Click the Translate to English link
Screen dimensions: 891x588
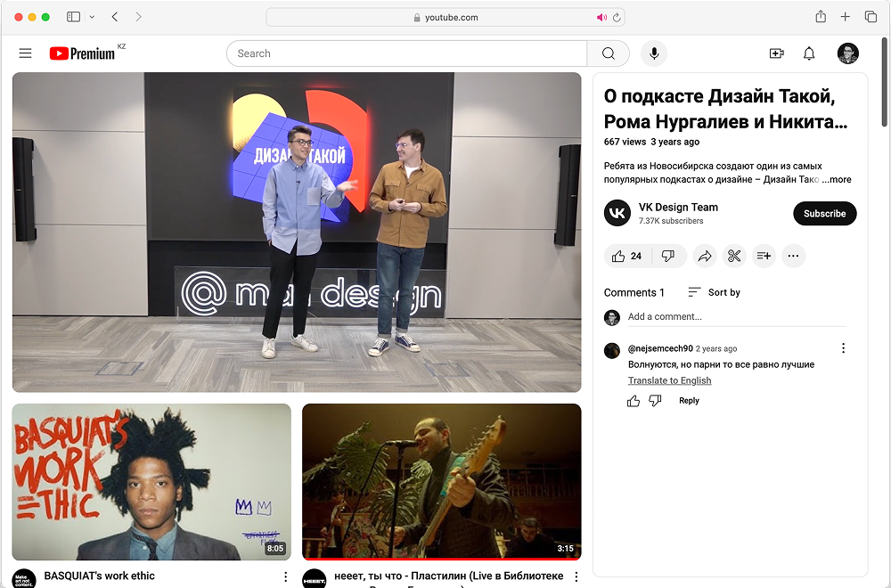669,380
